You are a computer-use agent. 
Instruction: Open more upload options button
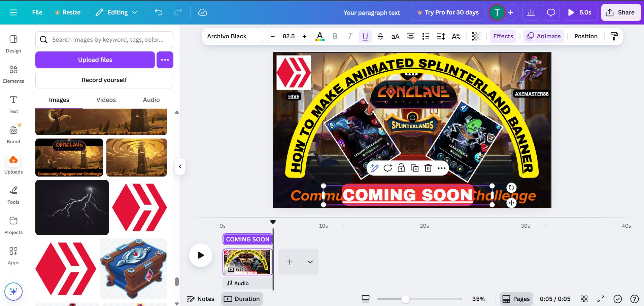[165, 60]
